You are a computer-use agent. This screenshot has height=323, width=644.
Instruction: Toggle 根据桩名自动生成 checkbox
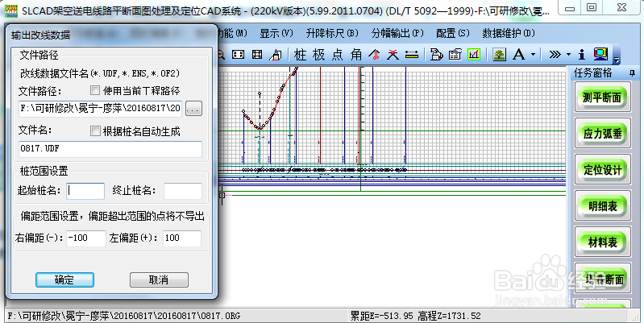point(95,131)
